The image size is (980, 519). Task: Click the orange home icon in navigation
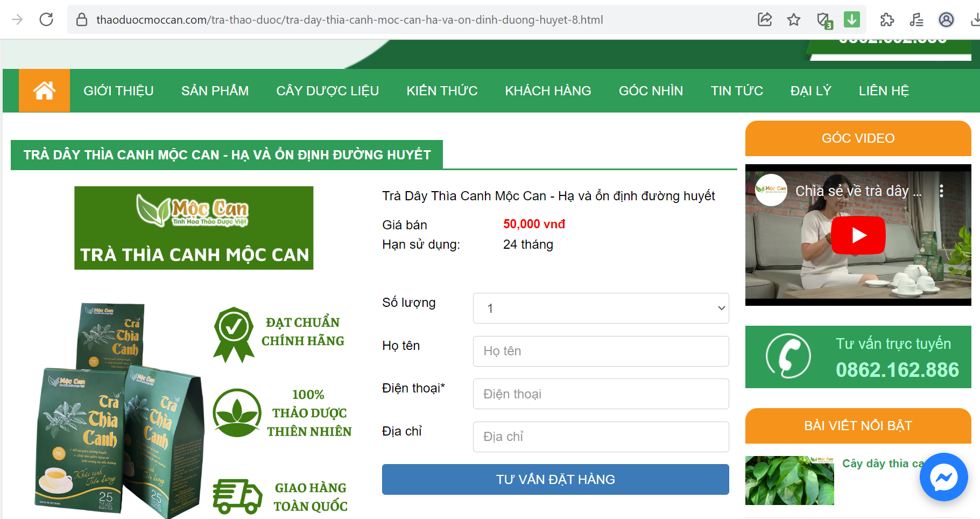[x=44, y=90]
